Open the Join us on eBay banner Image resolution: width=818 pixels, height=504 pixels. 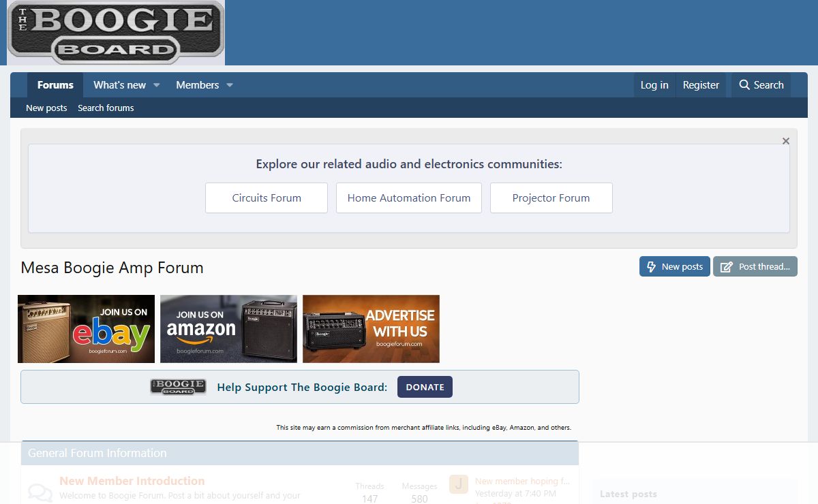click(86, 329)
